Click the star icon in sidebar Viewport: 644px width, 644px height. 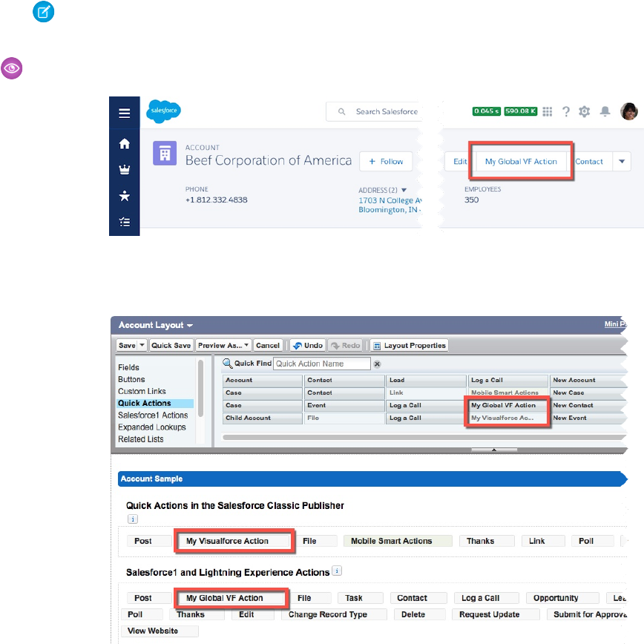125,196
